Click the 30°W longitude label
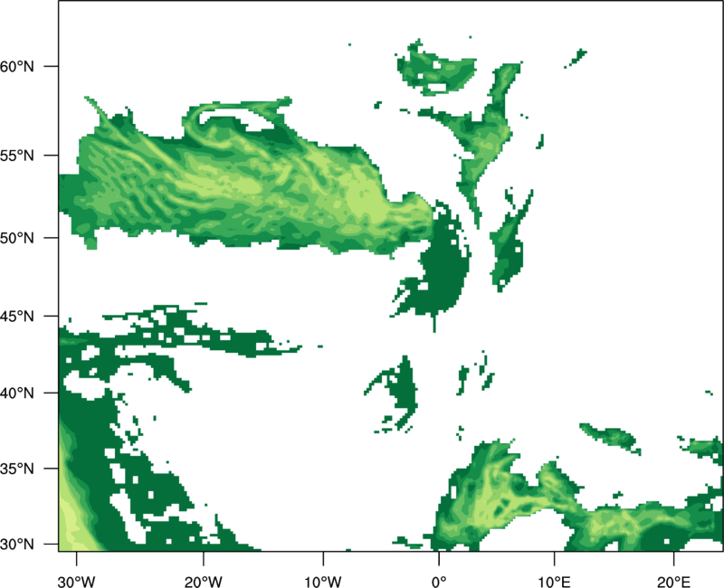Viewport: 724px width, 588px height. click(x=76, y=582)
